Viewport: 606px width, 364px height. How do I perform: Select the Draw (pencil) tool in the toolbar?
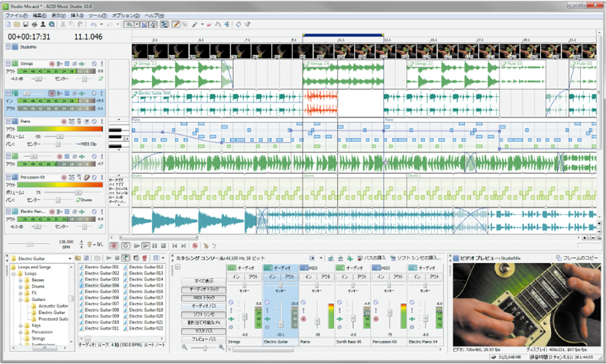tap(176, 24)
